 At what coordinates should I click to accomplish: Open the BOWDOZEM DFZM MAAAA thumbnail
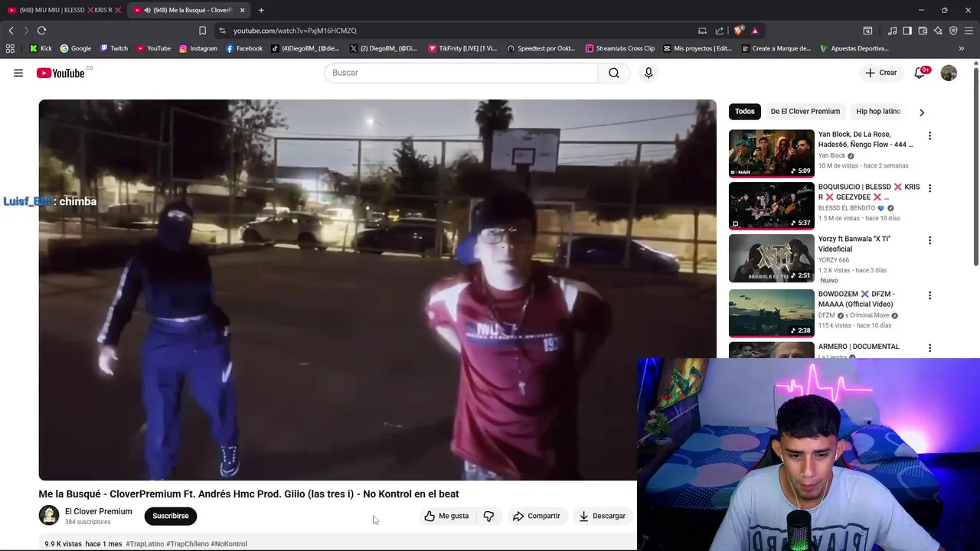pyautogui.click(x=772, y=312)
